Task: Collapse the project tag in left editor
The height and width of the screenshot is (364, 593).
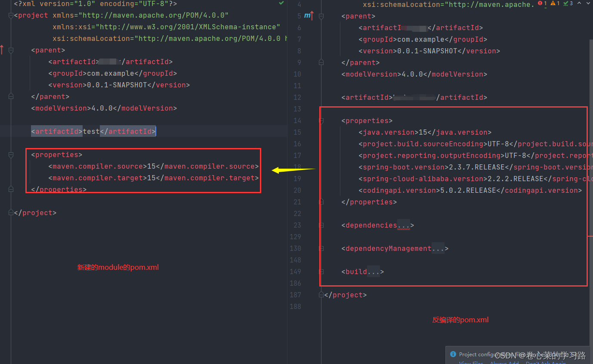Action: [11, 15]
